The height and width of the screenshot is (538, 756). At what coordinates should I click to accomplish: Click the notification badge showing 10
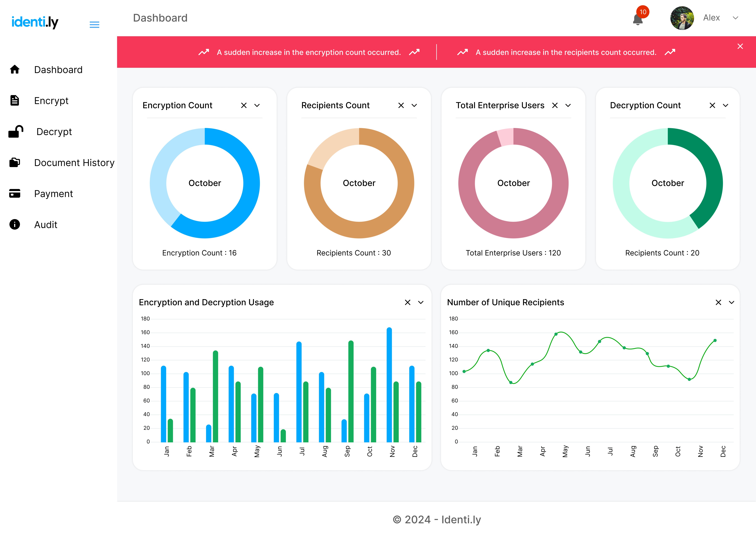pos(643,12)
